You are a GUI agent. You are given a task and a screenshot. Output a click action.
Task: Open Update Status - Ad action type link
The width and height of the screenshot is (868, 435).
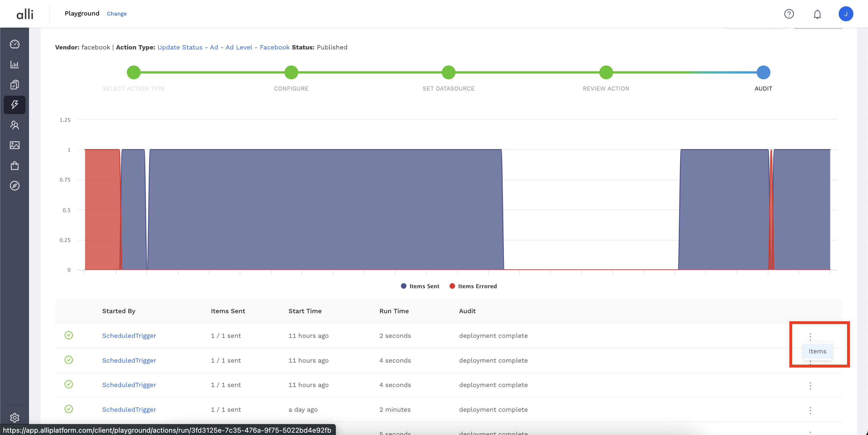pos(223,47)
